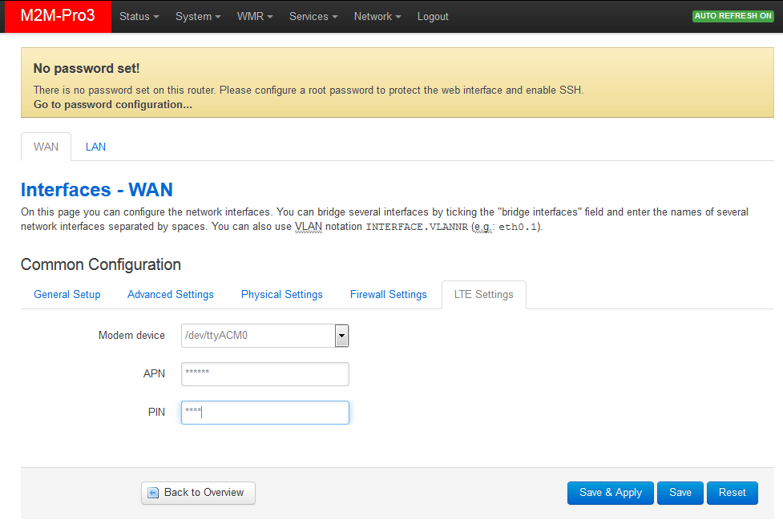The image size is (783, 532).
Task: Select the LTE Settings tab
Action: coord(483,295)
